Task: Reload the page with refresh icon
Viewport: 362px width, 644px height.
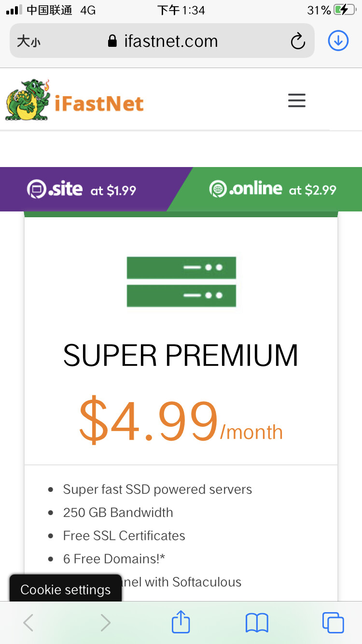Action: [298, 41]
